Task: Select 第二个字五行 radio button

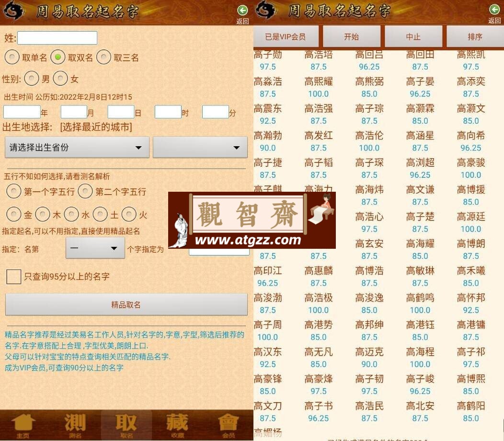Action: 85,191
